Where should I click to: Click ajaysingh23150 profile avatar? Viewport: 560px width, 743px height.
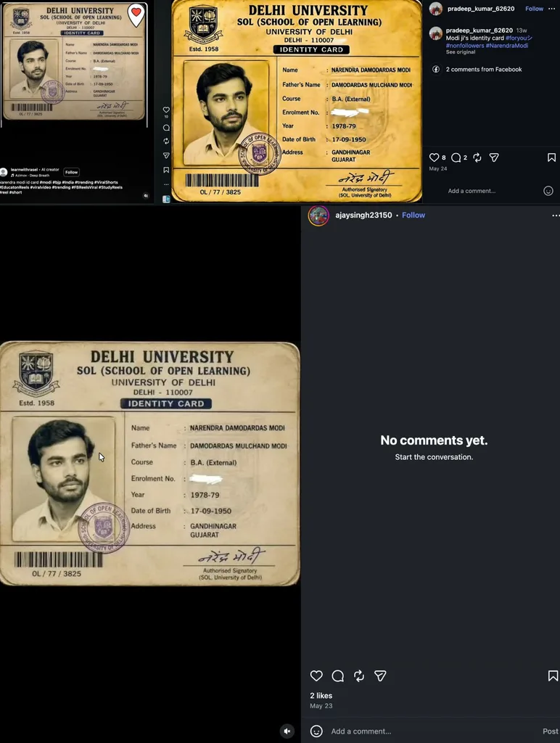click(x=319, y=215)
